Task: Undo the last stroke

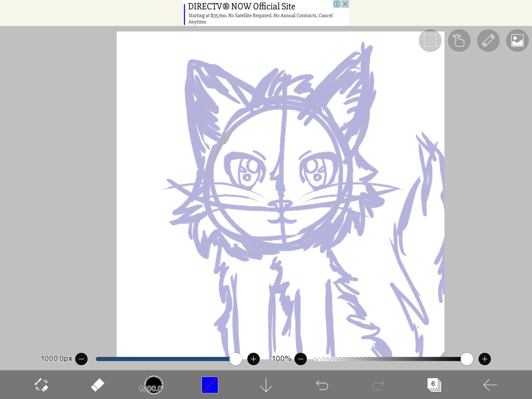Action: pyautogui.click(x=322, y=385)
